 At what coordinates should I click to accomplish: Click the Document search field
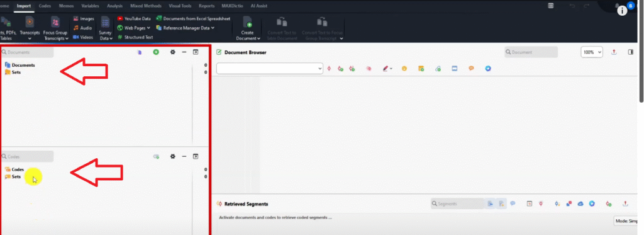click(531, 52)
